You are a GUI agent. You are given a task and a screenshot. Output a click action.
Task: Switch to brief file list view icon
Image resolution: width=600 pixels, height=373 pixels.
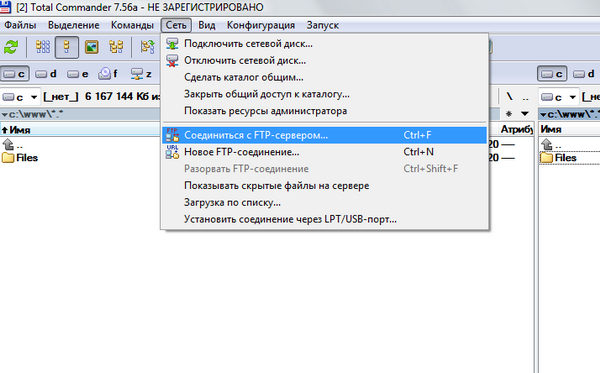pyautogui.click(x=42, y=47)
